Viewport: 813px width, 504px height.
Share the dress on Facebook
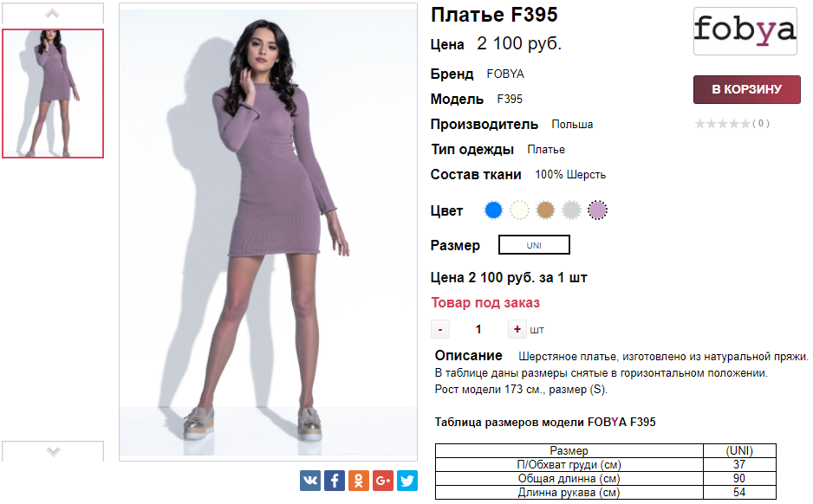[335, 481]
